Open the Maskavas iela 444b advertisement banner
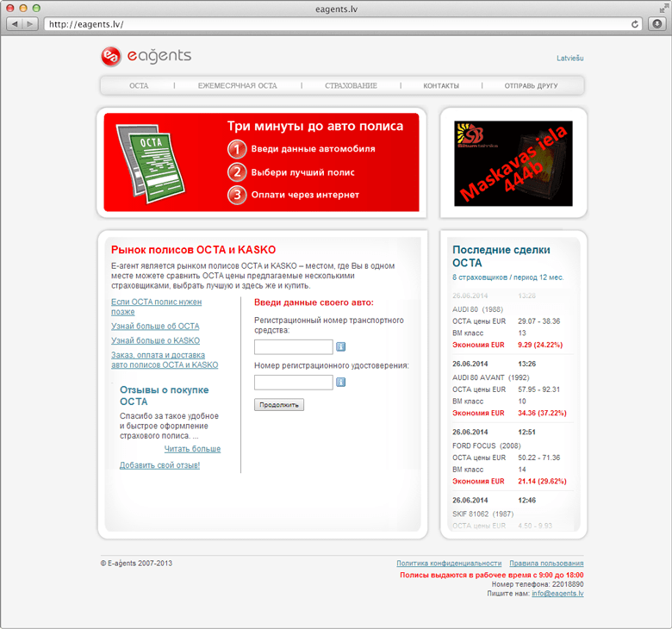Viewport: 672px width, 629px height. point(513,164)
